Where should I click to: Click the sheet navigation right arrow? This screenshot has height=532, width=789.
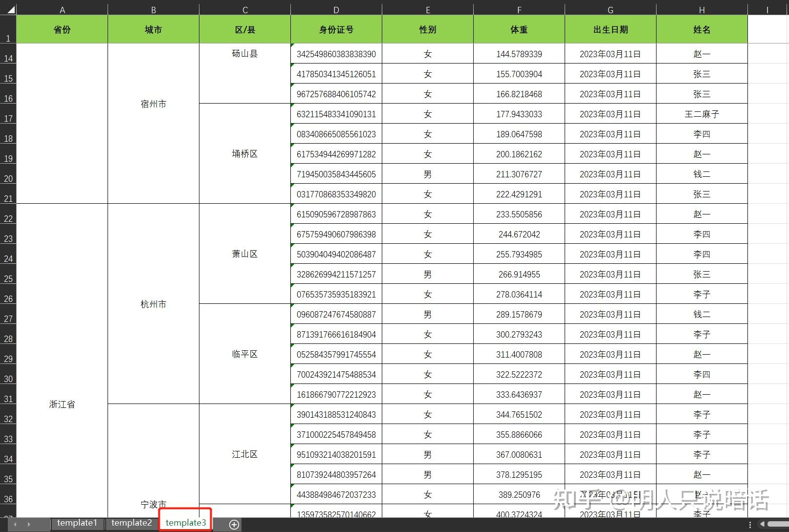click(x=28, y=523)
